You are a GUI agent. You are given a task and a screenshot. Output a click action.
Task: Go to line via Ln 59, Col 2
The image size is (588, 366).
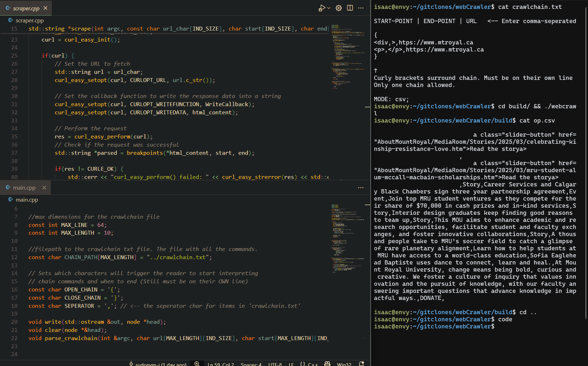tap(220, 364)
